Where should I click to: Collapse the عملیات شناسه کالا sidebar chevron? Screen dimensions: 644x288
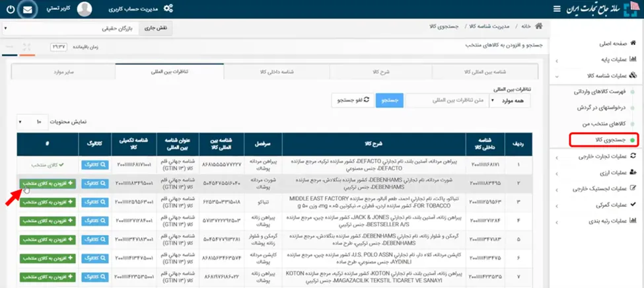tap(557, 76)
